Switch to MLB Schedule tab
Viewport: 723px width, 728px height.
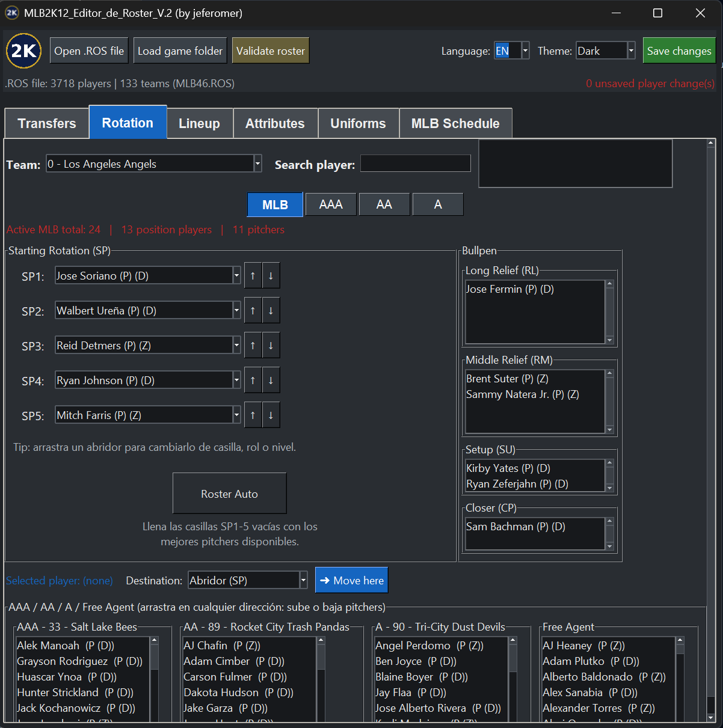coord(455,123)
